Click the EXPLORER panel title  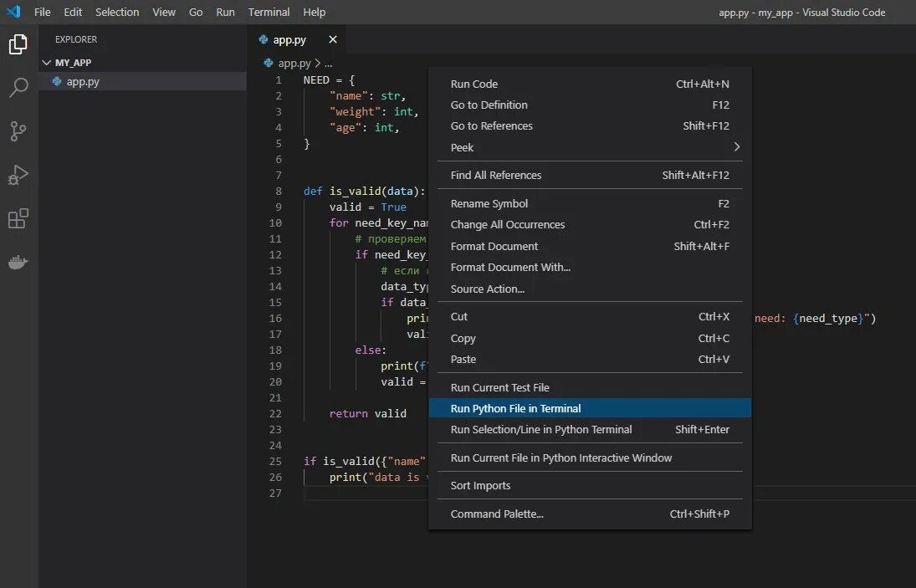76,39
